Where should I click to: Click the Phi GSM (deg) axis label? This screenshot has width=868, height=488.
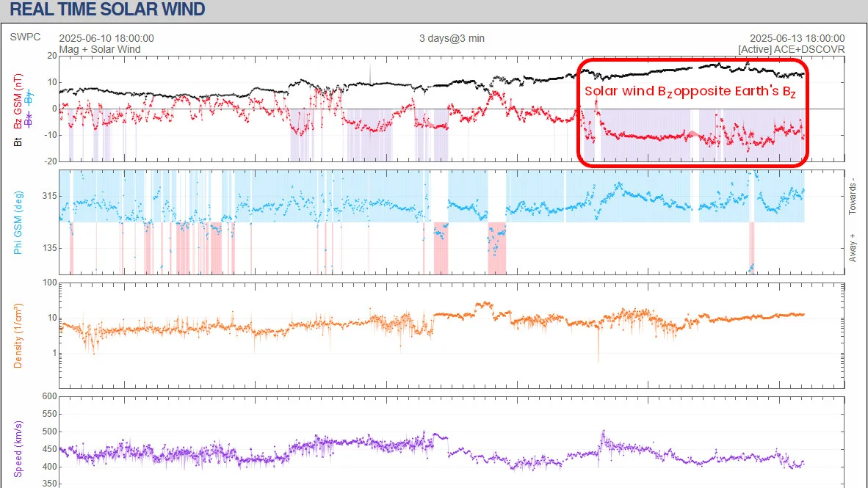[18, 223]
